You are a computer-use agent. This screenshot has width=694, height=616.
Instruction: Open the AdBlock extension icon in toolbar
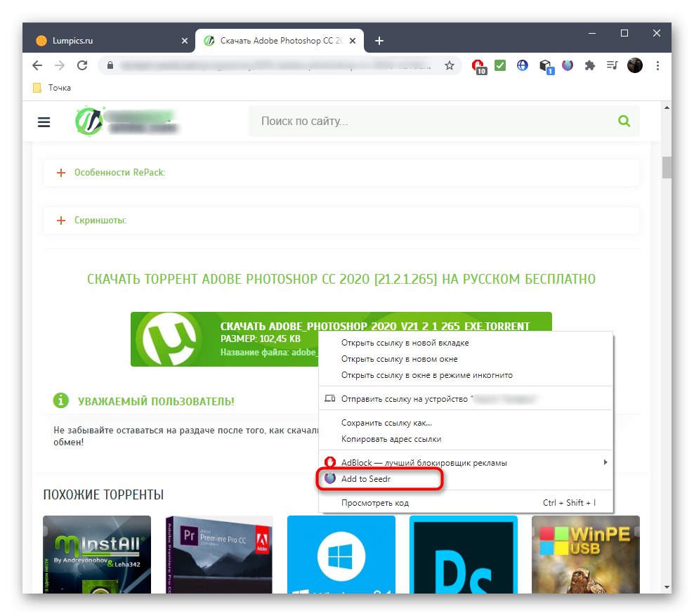[x=479, y=67]
